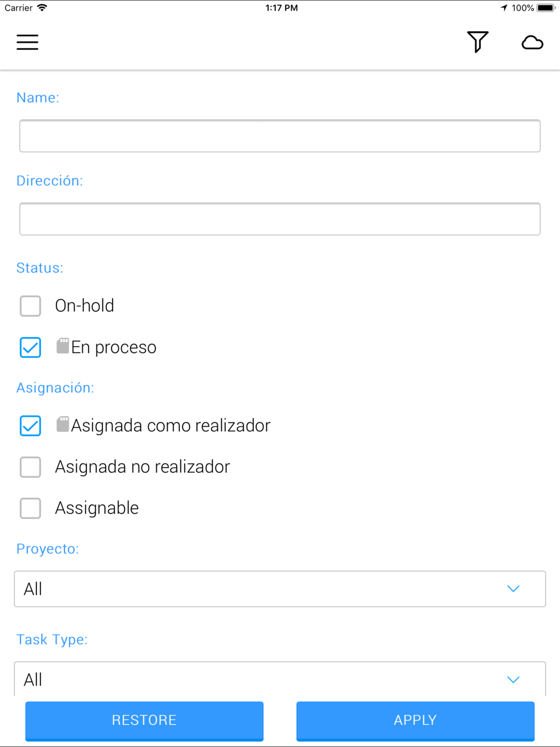The height and width of the screenshot is (747, 560).
Task: Tap the Wi-Fi status icon
Action: click(x=42, y=8)
